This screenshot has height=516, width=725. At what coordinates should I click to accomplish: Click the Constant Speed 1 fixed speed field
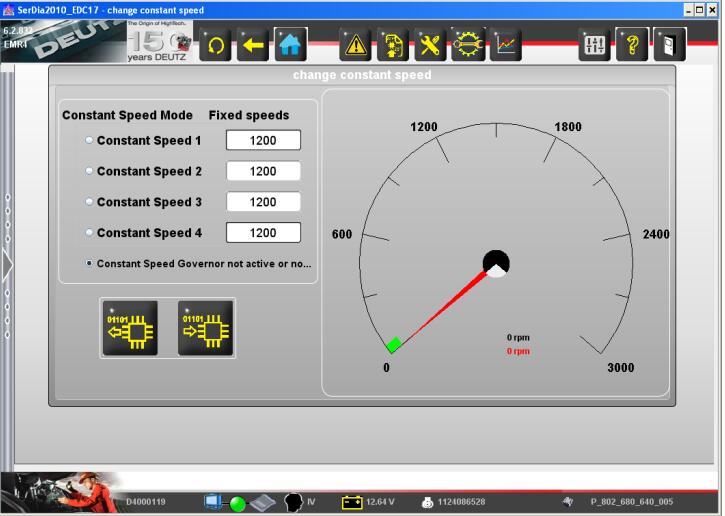tap(263, 141)
